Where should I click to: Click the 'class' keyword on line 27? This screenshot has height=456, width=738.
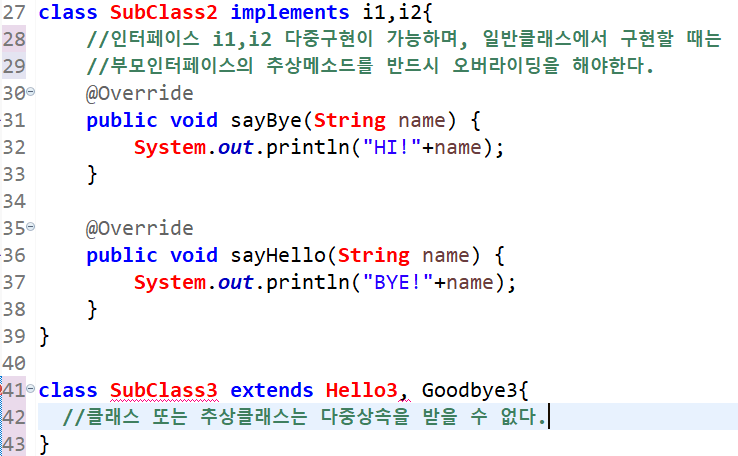(68, 12)
